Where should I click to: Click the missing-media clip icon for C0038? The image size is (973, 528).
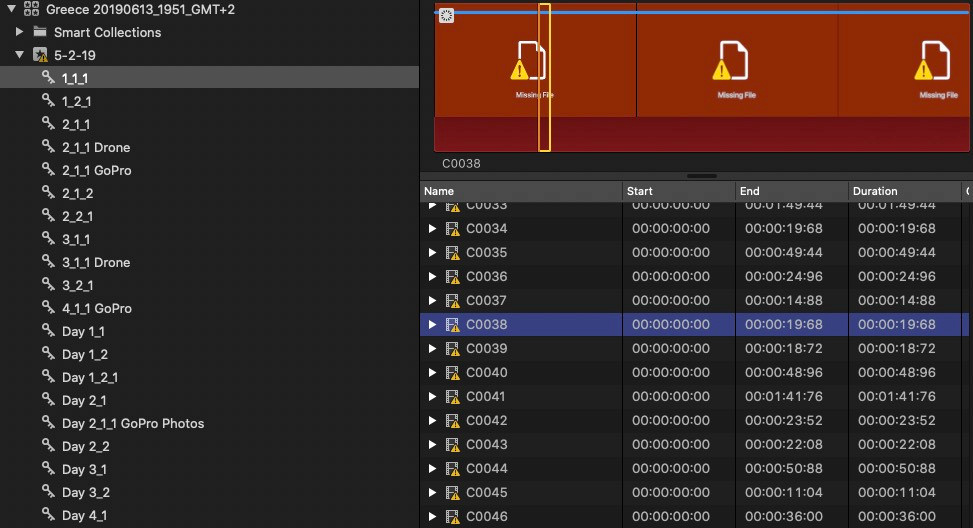(453, 325)
